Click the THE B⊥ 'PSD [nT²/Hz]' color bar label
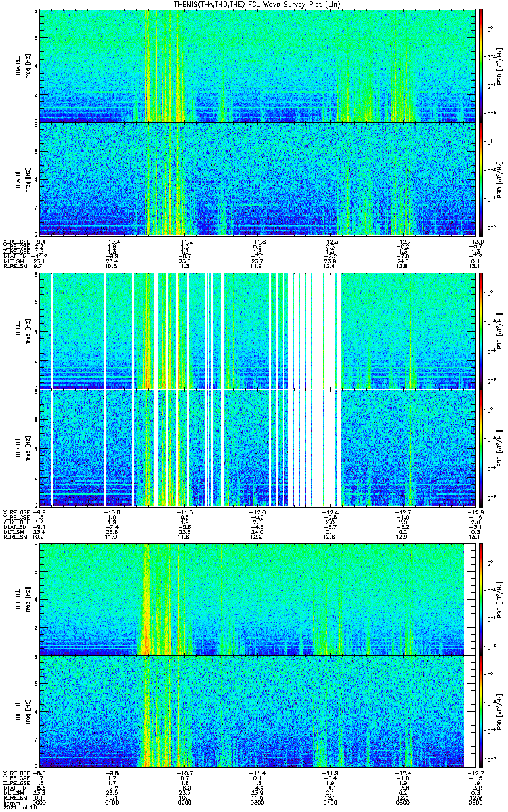The image size is (508, 812). point(500,599)
